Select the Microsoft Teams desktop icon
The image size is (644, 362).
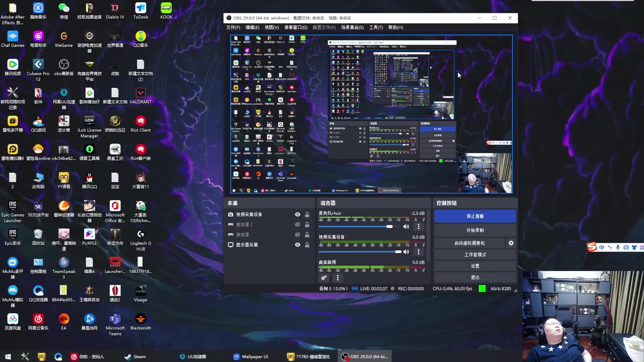(115, 325)
